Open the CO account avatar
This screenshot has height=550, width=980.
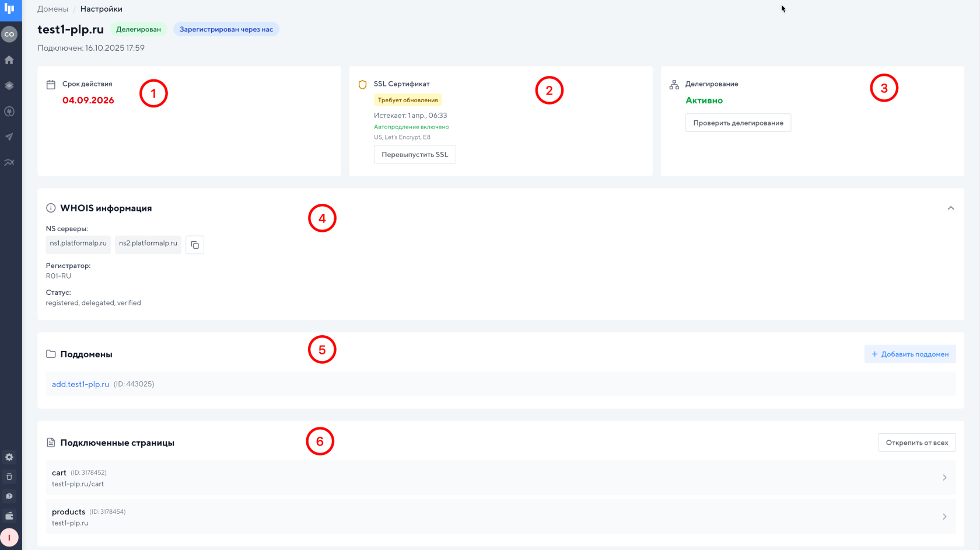click(x=9, y=34)
